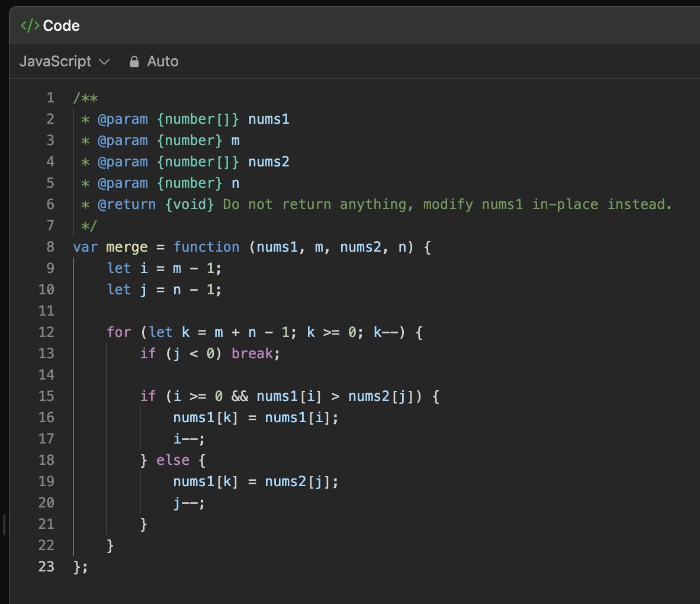Click line number 12 in gutter
The height and width of the screenshot is (604, 700).
46,332
